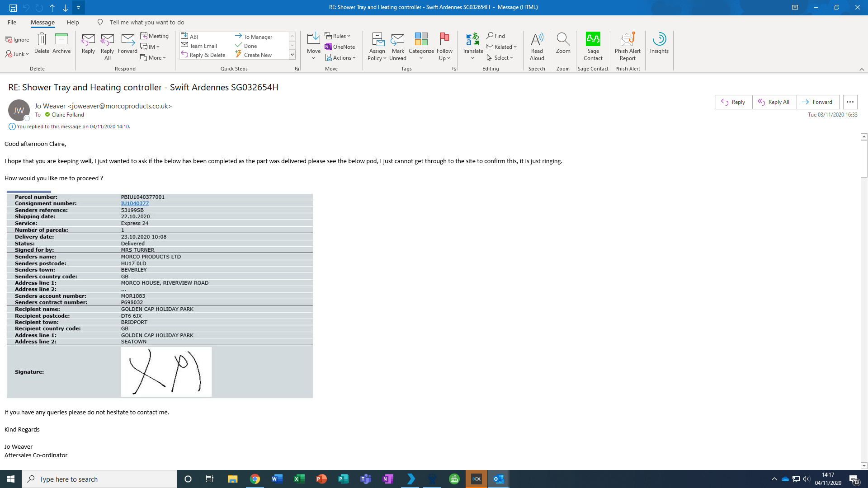Switch to the Help tab
868x488 pixels.
pos(73,22)
